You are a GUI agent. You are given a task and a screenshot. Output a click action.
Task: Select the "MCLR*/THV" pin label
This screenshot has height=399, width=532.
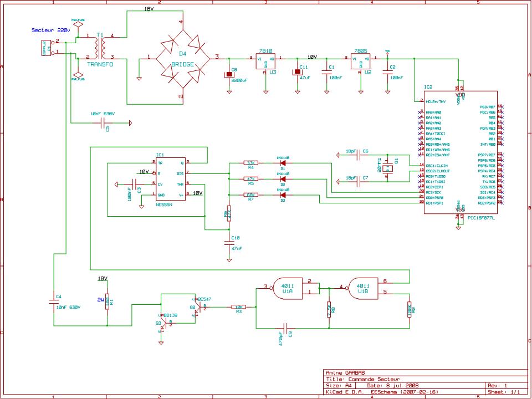436,101
